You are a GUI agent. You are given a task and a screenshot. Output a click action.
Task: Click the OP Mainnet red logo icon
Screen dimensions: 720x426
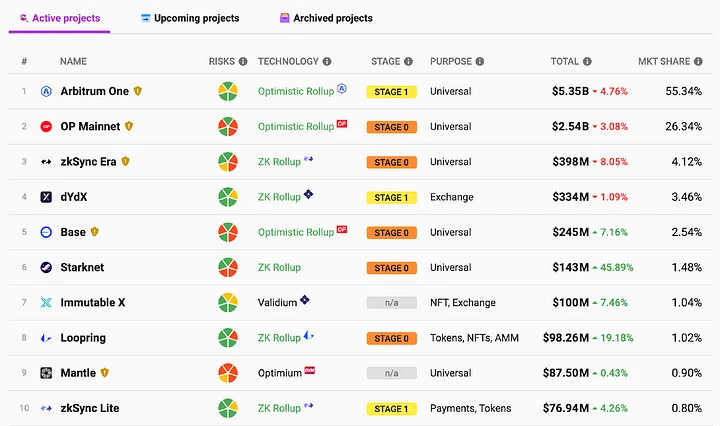(x=46, y=127)
